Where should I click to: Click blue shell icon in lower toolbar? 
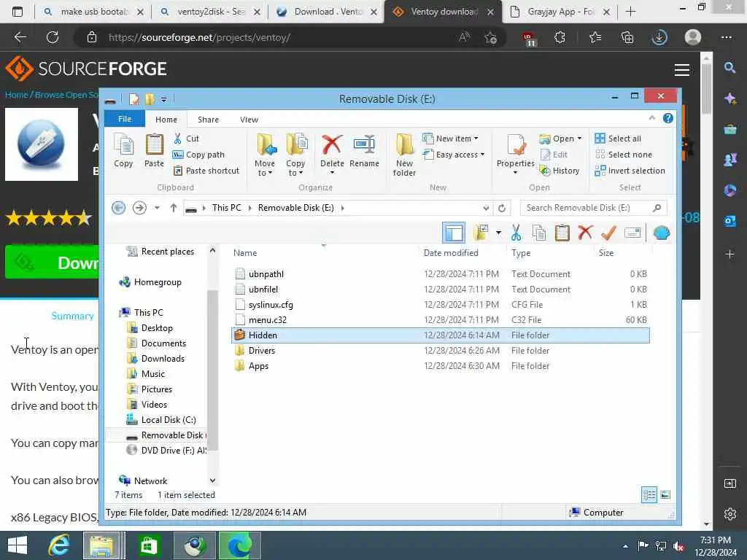(x=662, y=233)
